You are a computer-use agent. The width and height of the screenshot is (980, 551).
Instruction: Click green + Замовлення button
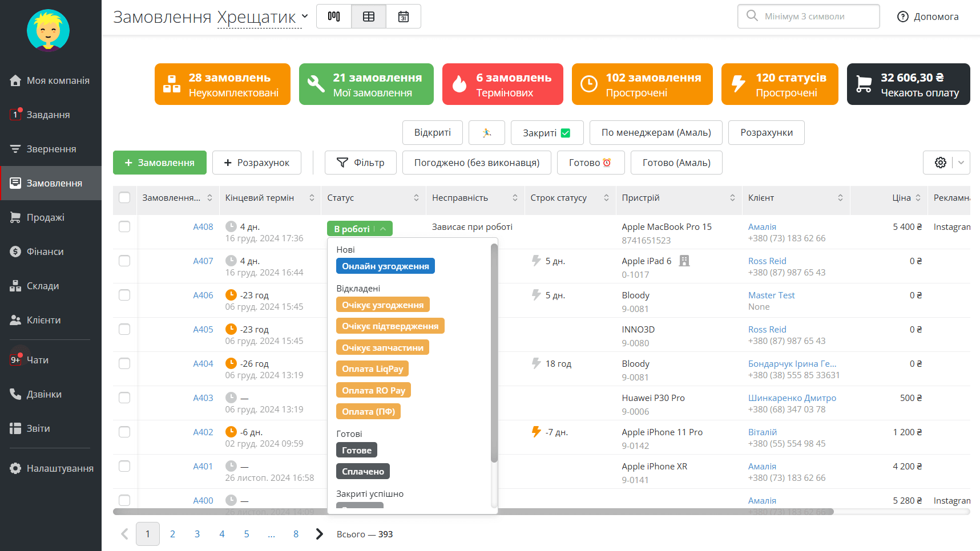coord(160,163)
